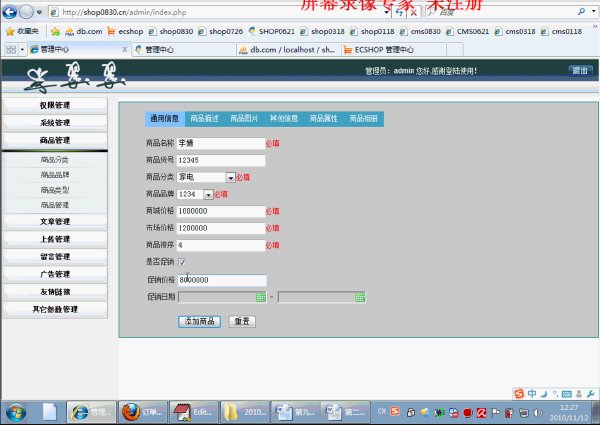Expand the 权限管理 sidebar section
This screenshot has width=600, height=425.
pyautogui.click(x=55, y=106)
